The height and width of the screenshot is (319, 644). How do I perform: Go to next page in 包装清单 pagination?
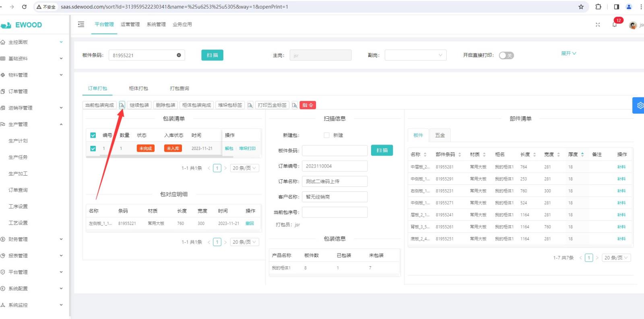(225, 168)
